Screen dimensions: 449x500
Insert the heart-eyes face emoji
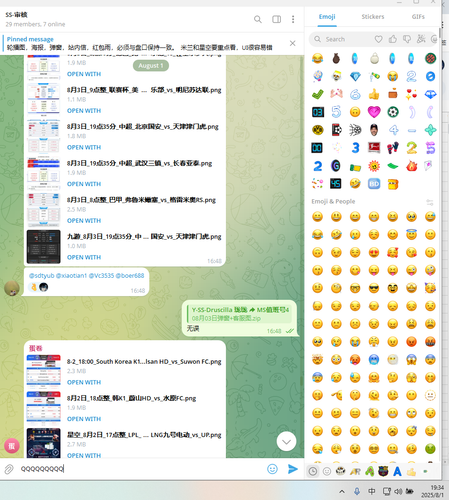[x=374, y=253]
